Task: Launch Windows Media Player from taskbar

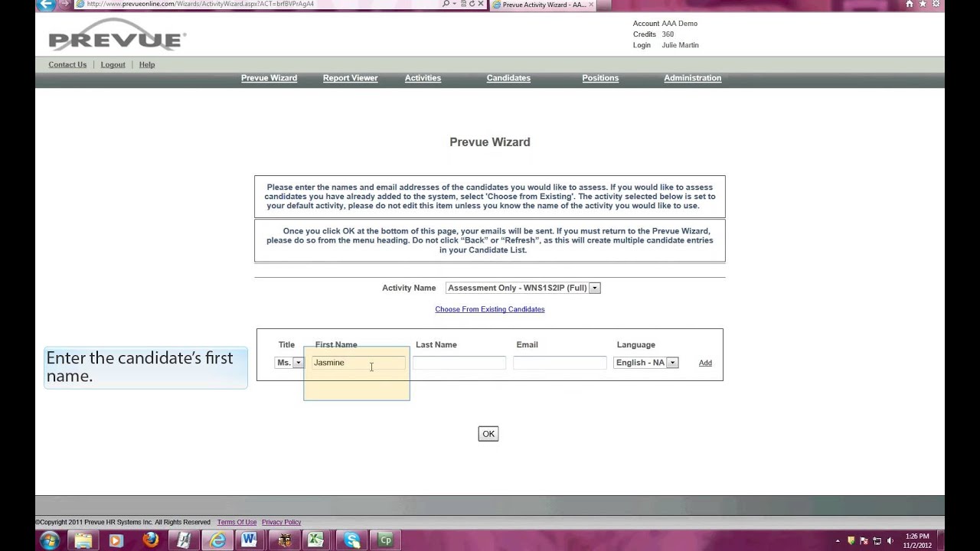Action: pyautogui.click(x=116, y=540)
